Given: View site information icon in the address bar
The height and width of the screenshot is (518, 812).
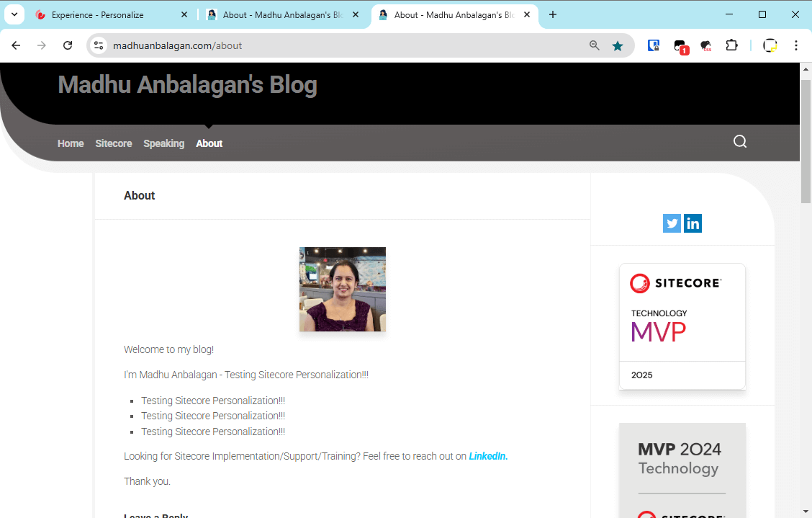Looking at the screenshot, I should [99, 45].
